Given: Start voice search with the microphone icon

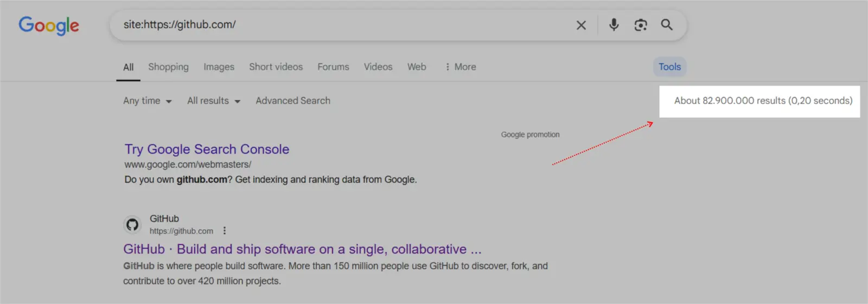Looking at the screenshot, I should coord(614,25).
